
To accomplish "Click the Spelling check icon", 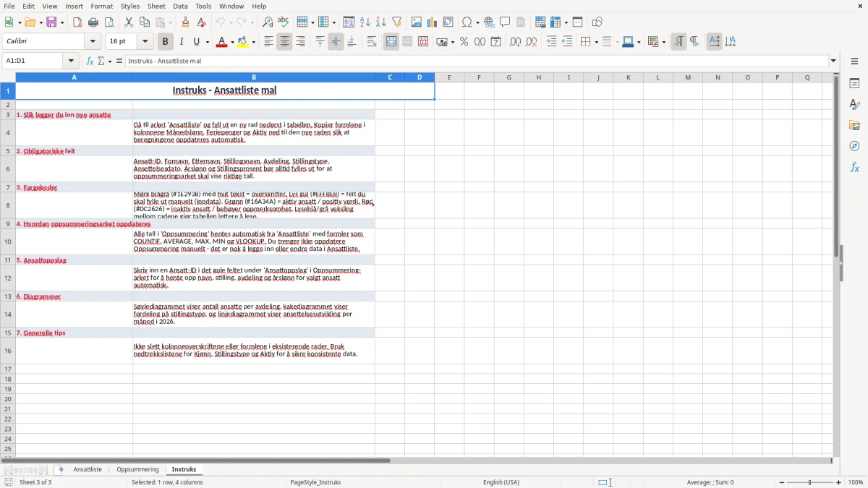I will point(284,22).
